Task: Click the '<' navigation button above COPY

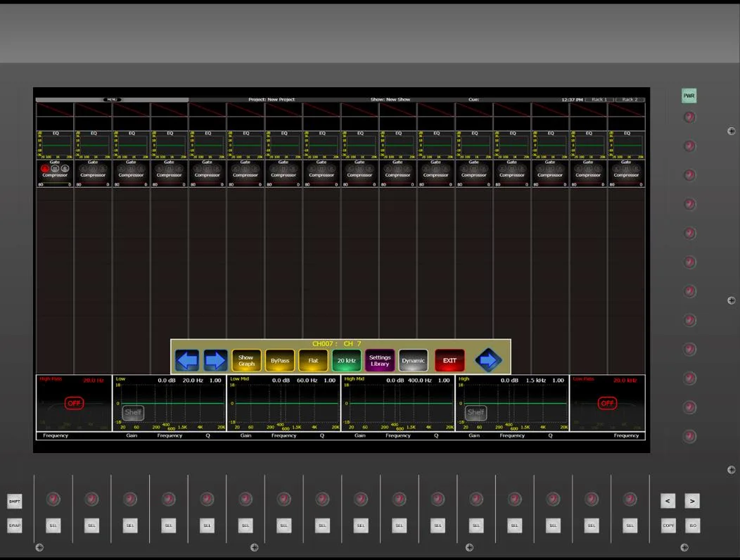Action: pyautogui.click(x=668, y=501)
